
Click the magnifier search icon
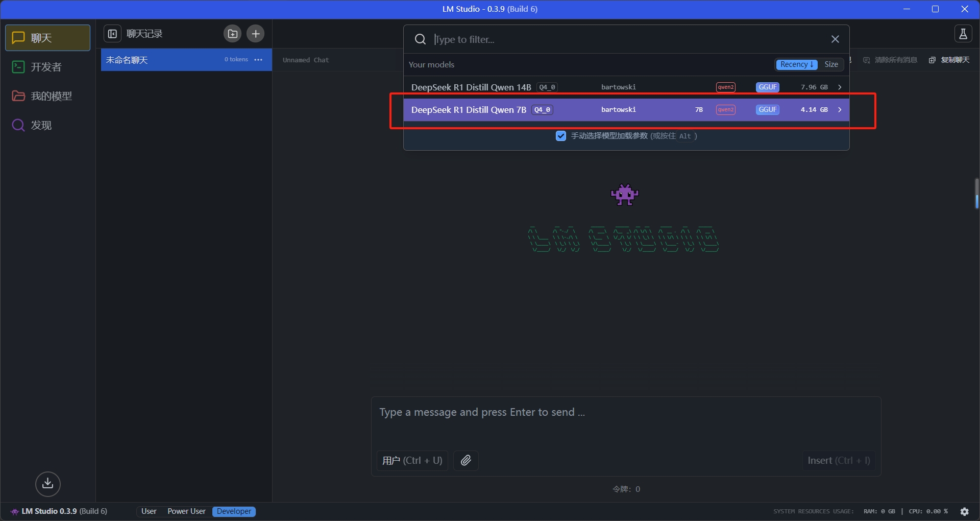420,39
